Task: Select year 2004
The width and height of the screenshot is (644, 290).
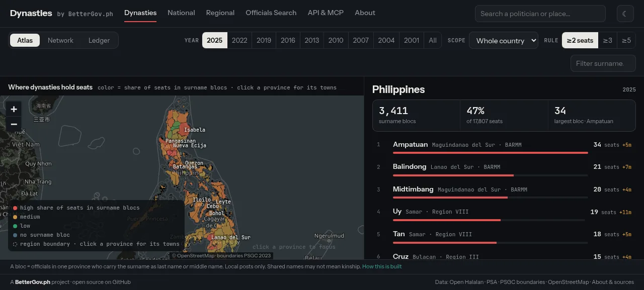Action: (386, 40)
